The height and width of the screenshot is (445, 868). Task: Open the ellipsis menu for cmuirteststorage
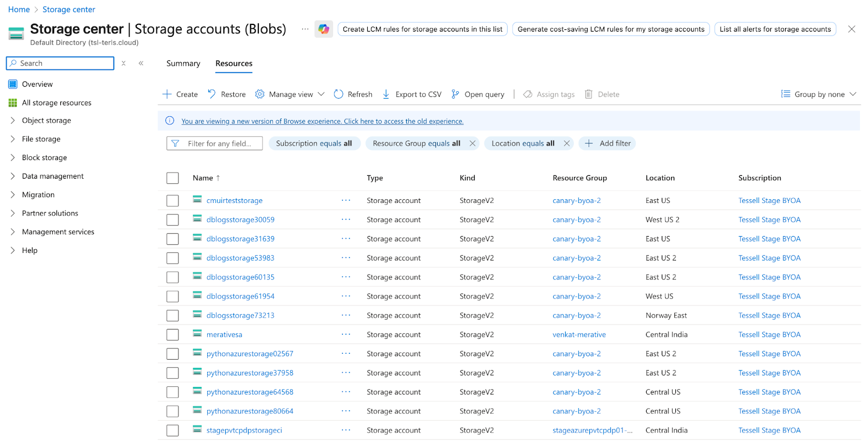click(346, 200)
